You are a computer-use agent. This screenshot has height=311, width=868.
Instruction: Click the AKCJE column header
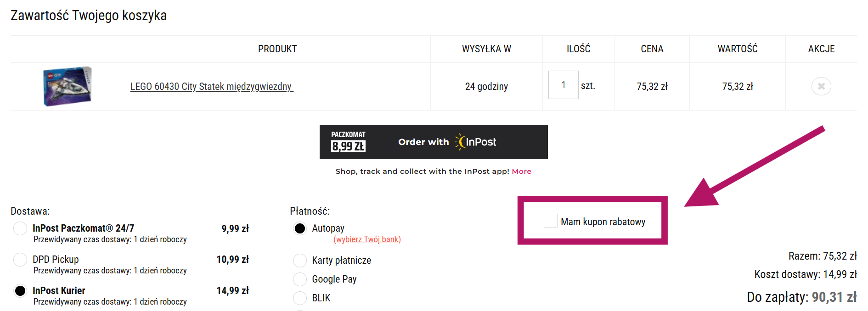821,49
